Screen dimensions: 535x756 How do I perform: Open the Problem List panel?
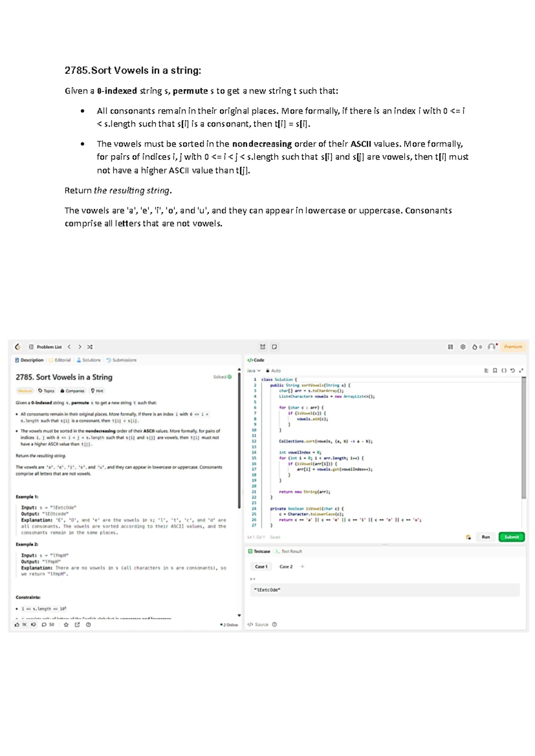point(45,347)
